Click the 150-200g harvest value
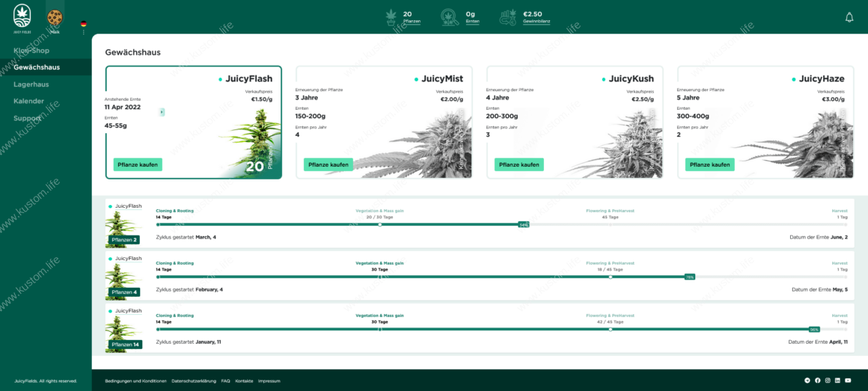 click(311, 116)
